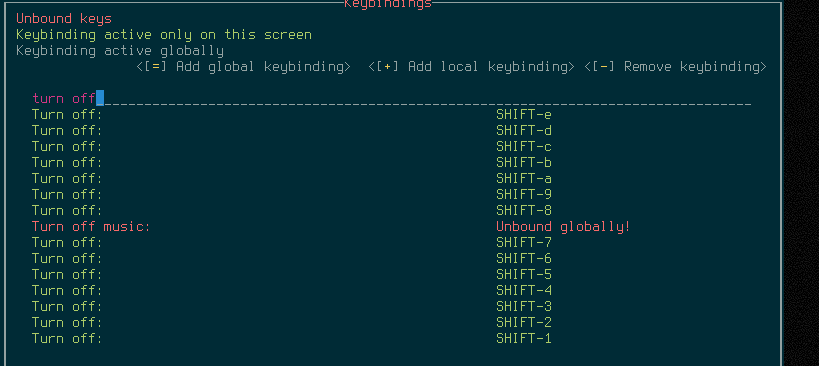Image resolution: width=819 pixels, height=366 pixels.
Task: Select the Turn off row bound to SHIFT-5
Action: point(391,274)
